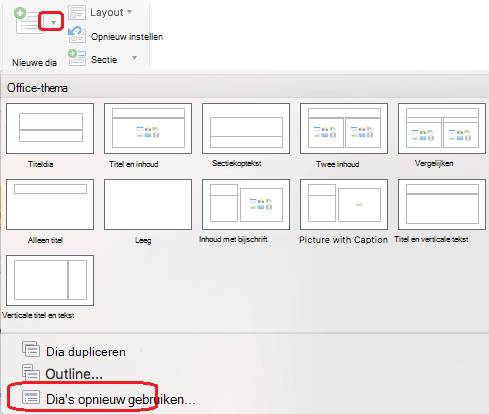The image size is (489, 414).
Task: Choose the Picture with Caption layout thumbnail
Action: 344,204
